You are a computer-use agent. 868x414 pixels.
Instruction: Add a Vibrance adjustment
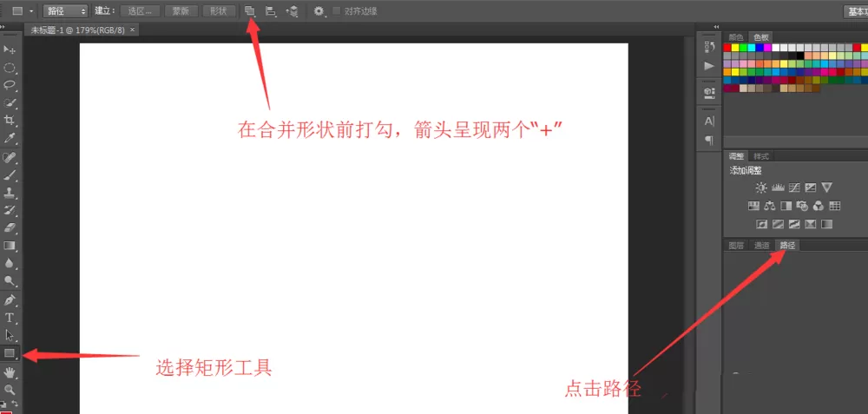click(x=826, y=187)
